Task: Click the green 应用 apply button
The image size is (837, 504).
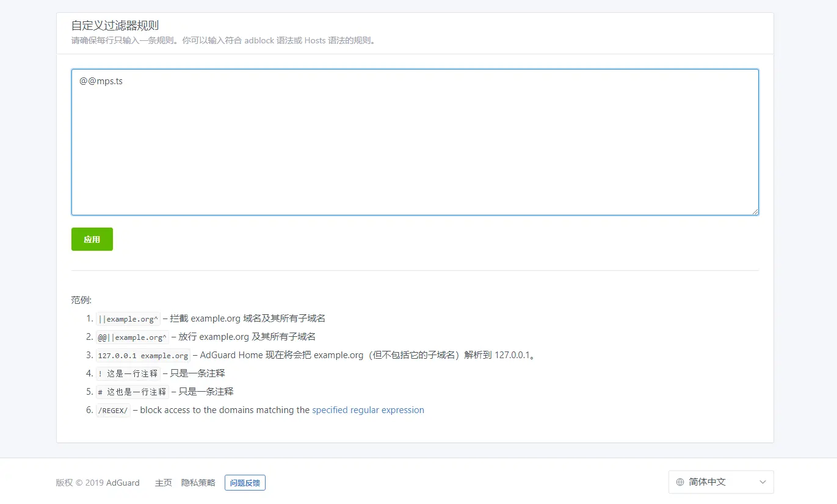Action: coord(92,239)
